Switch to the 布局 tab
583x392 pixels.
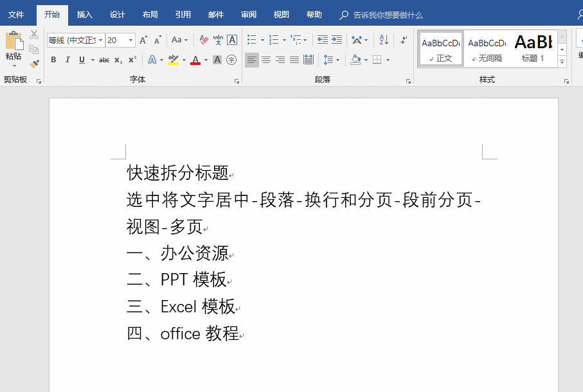150,15
